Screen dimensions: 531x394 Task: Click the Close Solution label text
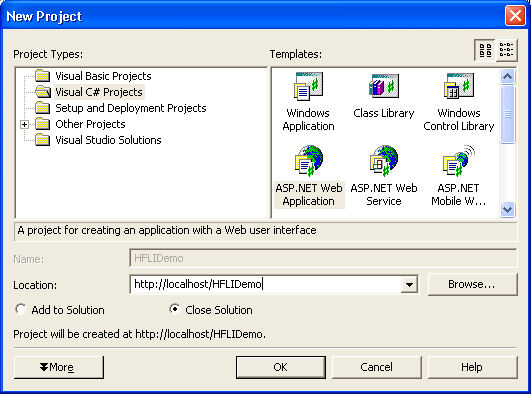219,310
